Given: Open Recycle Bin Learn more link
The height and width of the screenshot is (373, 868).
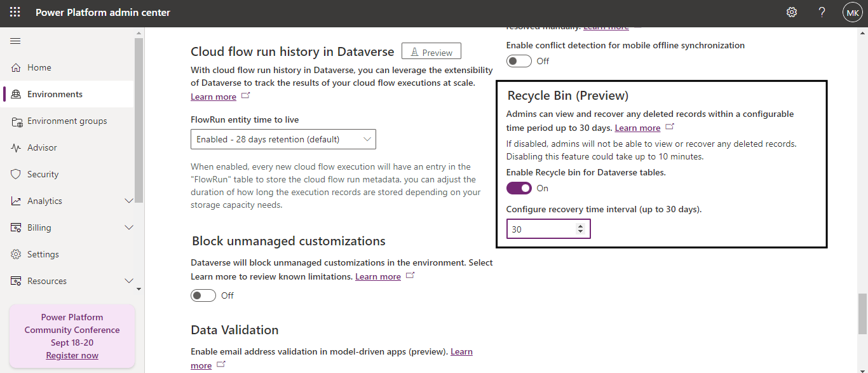Looking at the screenshot, I should pos(637,128).
